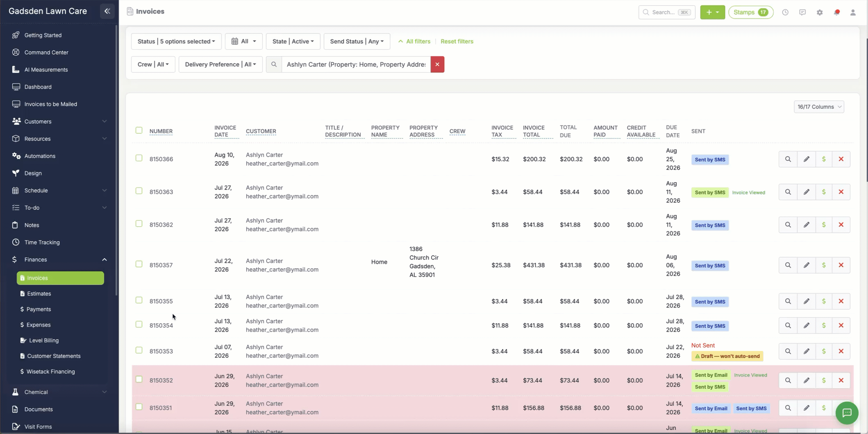Image resolution: width=868 pixels, height=434 pixels.
Task: Click the clock history icon in header
Action: (785, 12)
